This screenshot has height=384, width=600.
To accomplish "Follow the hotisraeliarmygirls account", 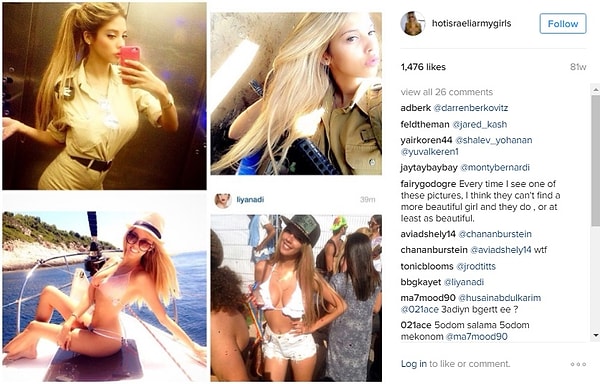I will [x=562, y=24].
